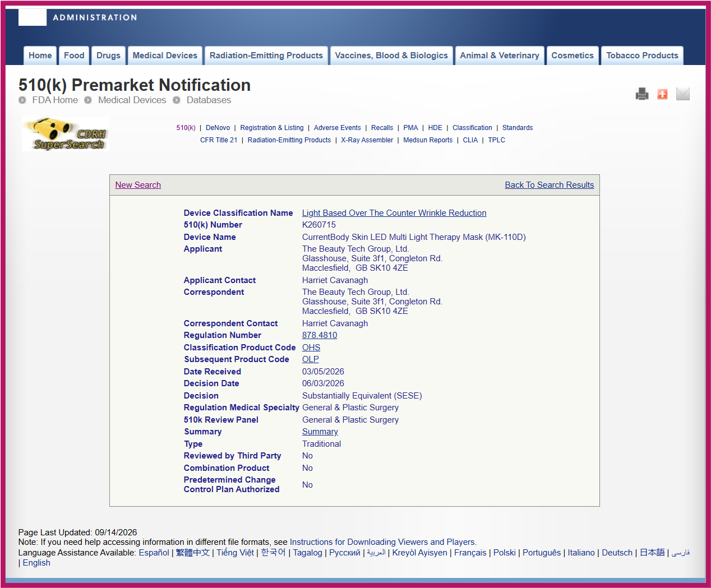Click the envelope email icon

[x=682, y=94]
